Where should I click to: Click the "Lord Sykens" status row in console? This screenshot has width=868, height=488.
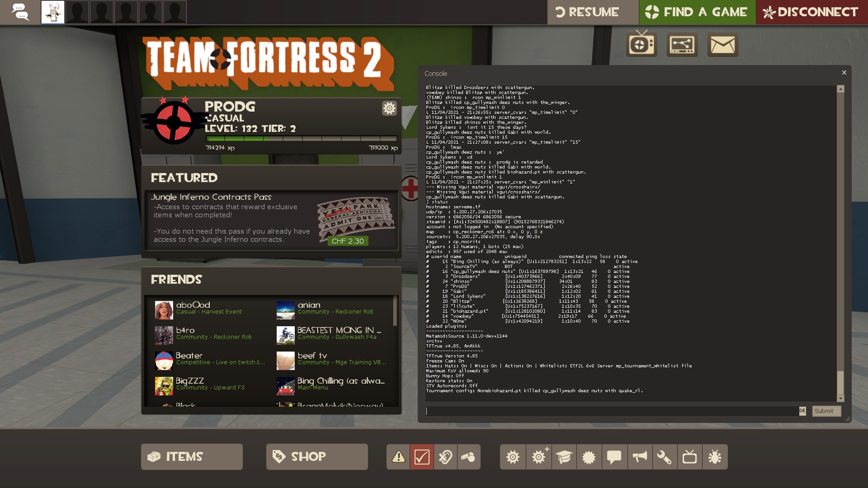[528, 296]
